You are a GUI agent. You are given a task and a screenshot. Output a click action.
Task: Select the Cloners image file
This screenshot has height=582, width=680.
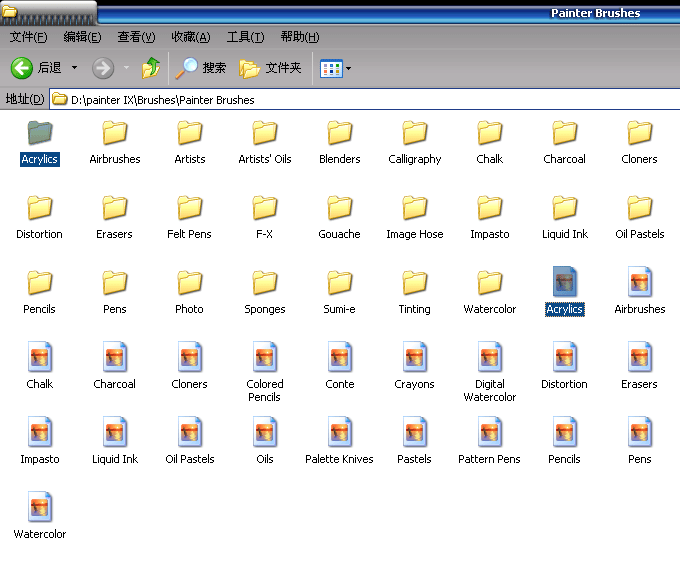[x=190, y=366]
